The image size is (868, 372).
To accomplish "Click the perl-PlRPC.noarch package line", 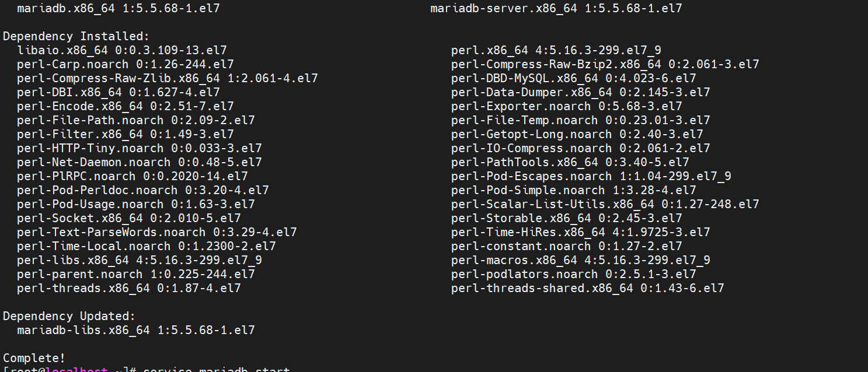I will (x=132, y=176).
